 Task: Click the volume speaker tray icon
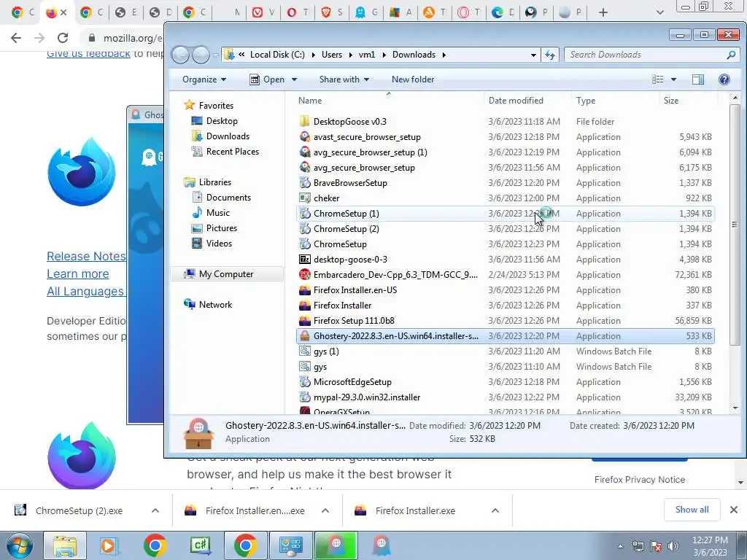pos(673,546)
